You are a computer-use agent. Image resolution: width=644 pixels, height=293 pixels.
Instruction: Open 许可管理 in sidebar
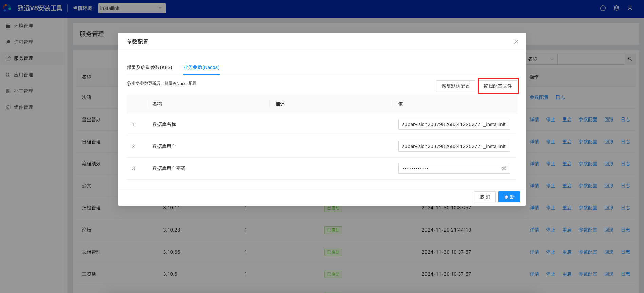click(23, 42)
